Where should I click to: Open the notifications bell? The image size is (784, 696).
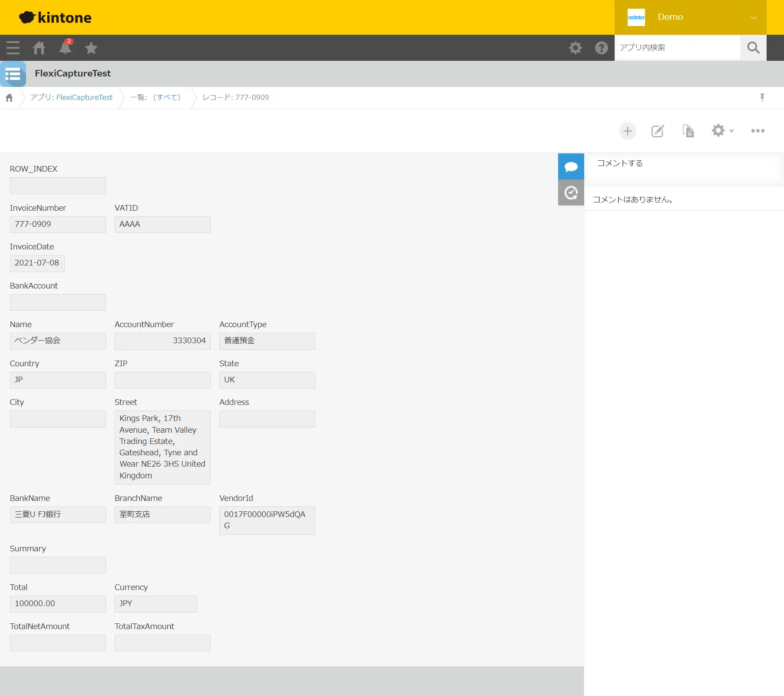pos(65,47)
